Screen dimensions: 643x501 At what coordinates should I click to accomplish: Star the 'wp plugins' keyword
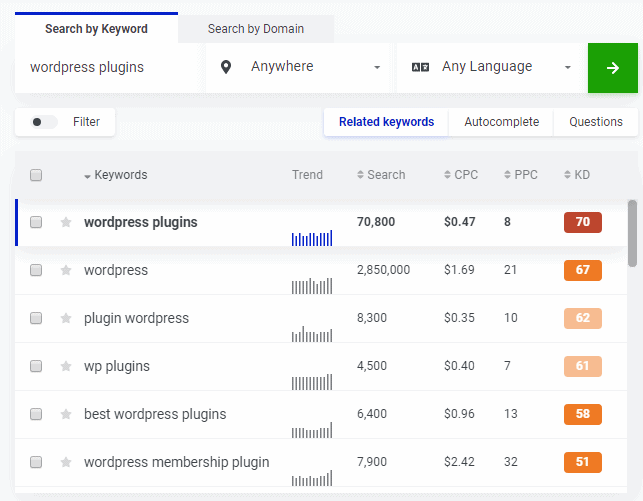pos(66,366)
